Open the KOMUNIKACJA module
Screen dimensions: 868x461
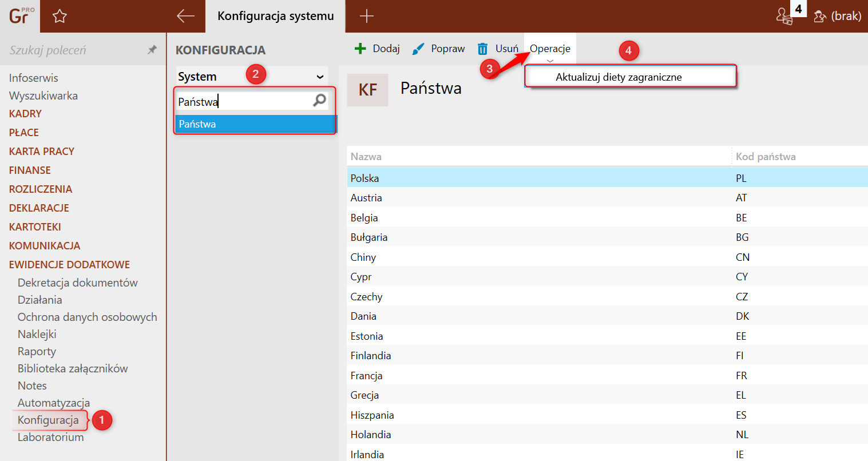(x=45, y=245)
